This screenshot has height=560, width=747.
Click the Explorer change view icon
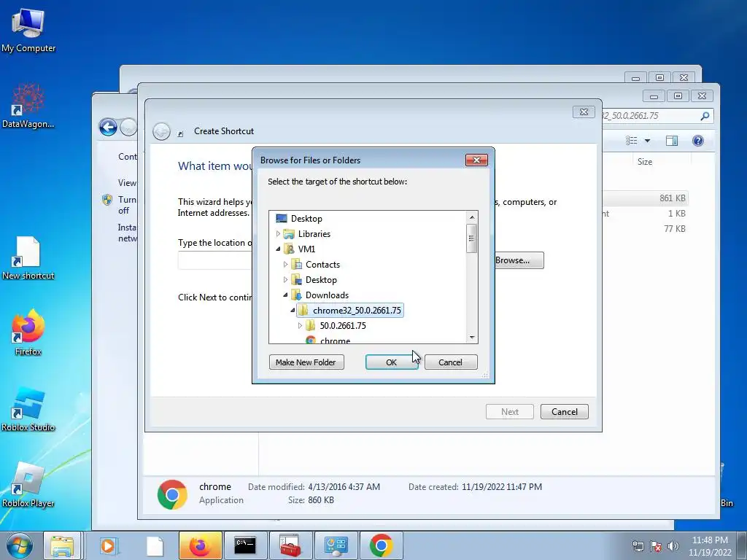click(x=632, y=141)
